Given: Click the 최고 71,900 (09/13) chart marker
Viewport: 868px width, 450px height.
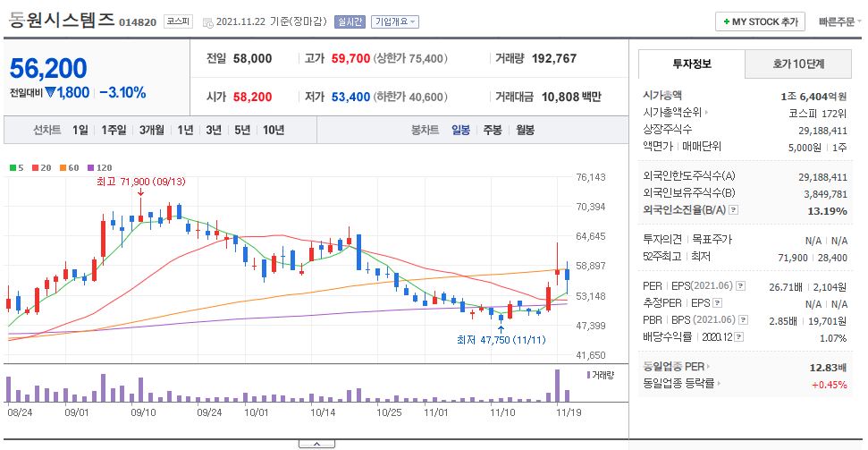Looking at the screenshot, I should tap(140, 182).
